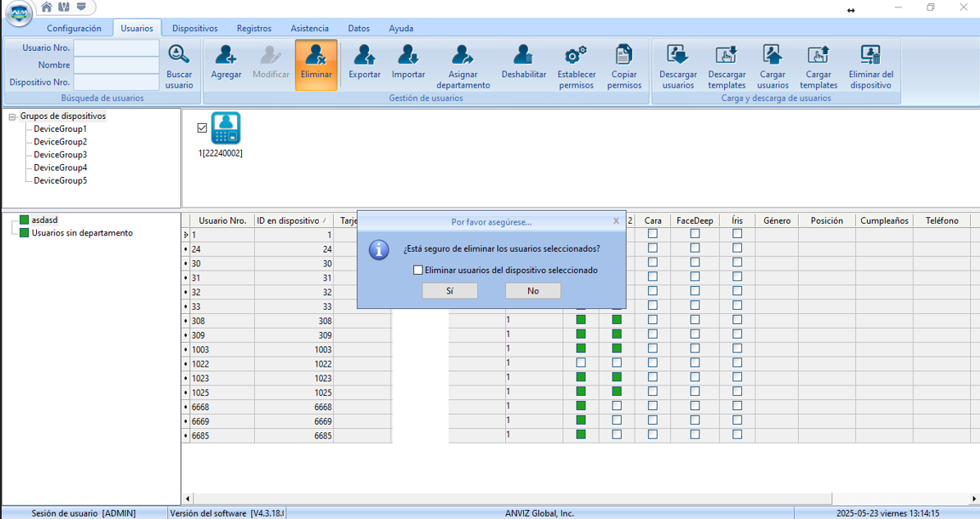This screenshot has height=519, width=980.
Task: Click the horizontal scrollbar of user table
Action: [x=513, y=499]
